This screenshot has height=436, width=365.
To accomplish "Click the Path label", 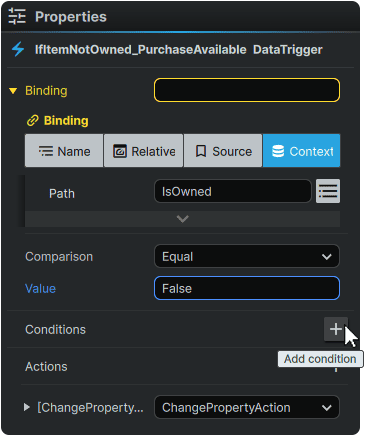I will click(x=62, y=194).
